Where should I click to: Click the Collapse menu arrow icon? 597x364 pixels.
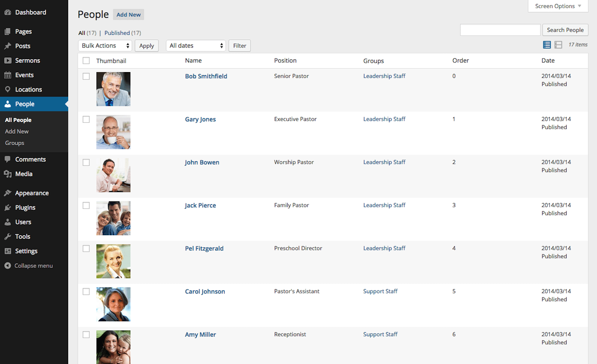(x=7, y=266)
